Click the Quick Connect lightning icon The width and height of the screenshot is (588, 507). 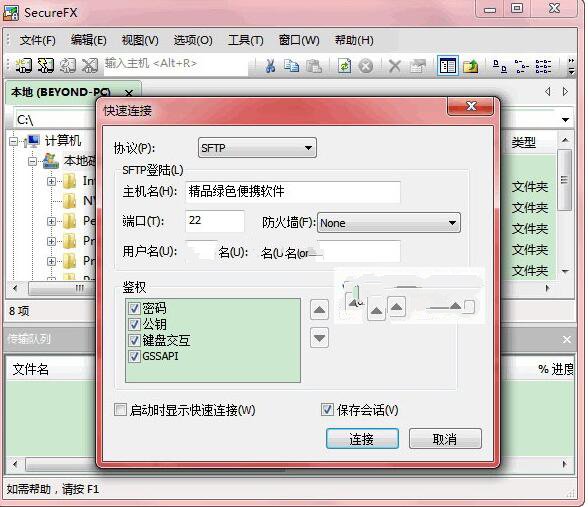[x=45, y=66]
